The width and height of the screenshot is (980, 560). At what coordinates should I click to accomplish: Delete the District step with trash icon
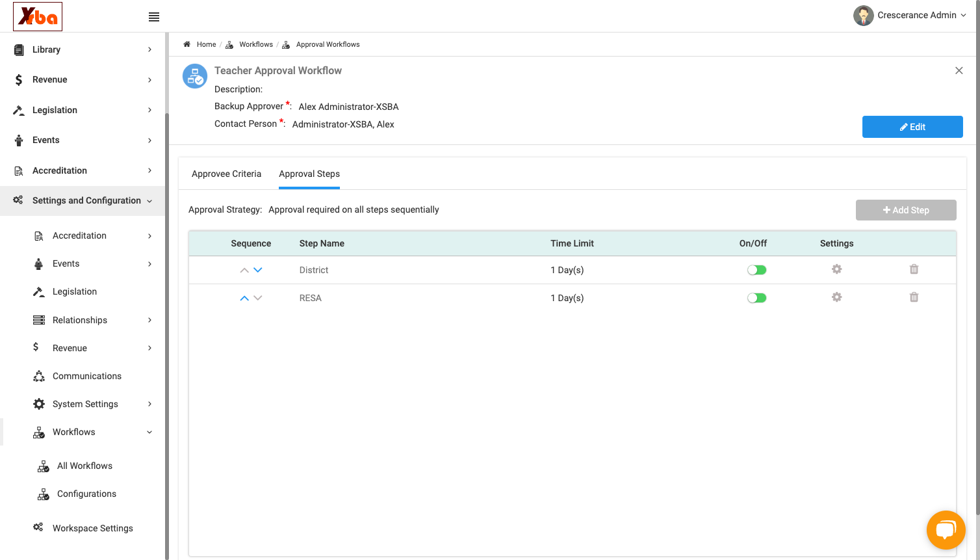click(x=914, y=269)
